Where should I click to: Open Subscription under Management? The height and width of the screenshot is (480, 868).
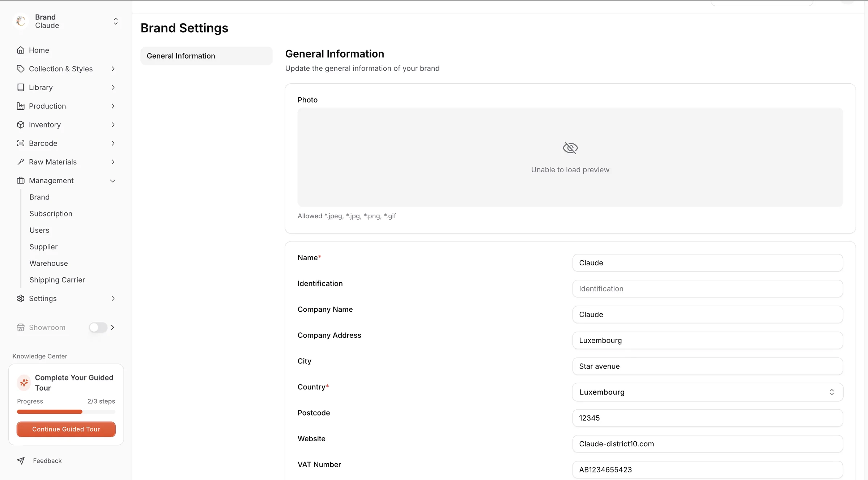51,214
